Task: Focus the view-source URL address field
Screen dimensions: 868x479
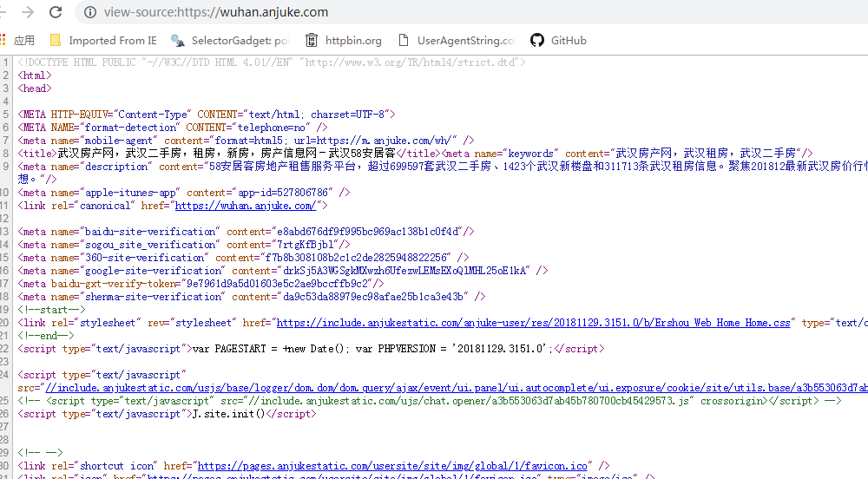Action: (x=216, y=12)
